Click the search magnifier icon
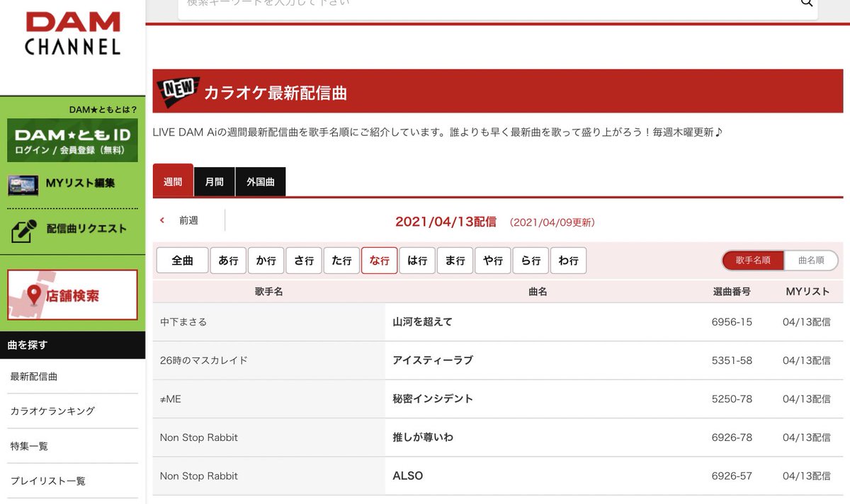 [807, 3]
